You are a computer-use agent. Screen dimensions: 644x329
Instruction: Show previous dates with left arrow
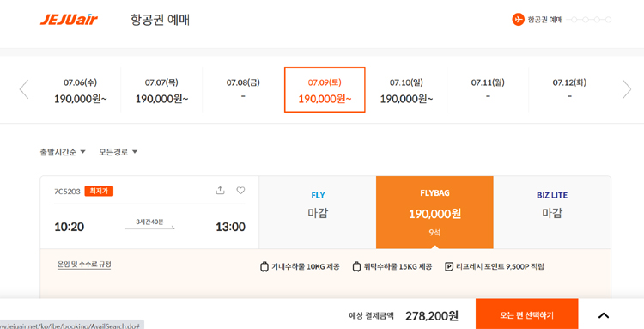point(24,89)
